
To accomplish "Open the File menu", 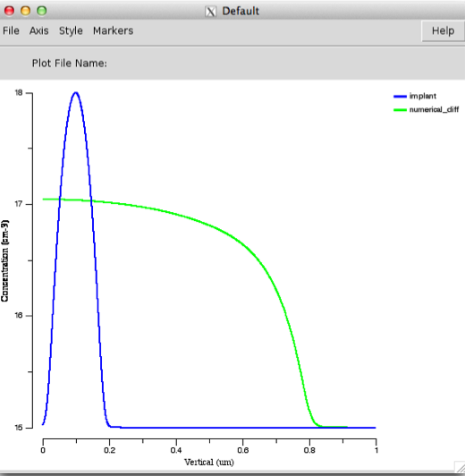I will (11, 30).
